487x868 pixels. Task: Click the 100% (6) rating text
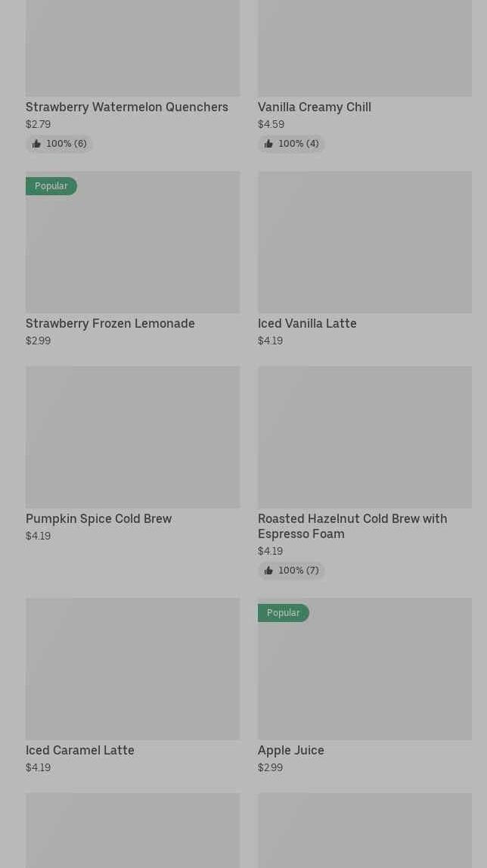point(67,144)
